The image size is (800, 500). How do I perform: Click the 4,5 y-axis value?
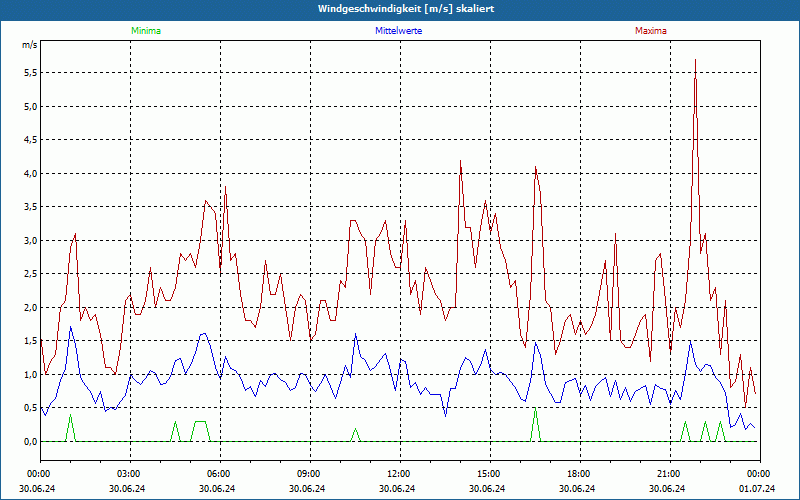tap(31, 140)
